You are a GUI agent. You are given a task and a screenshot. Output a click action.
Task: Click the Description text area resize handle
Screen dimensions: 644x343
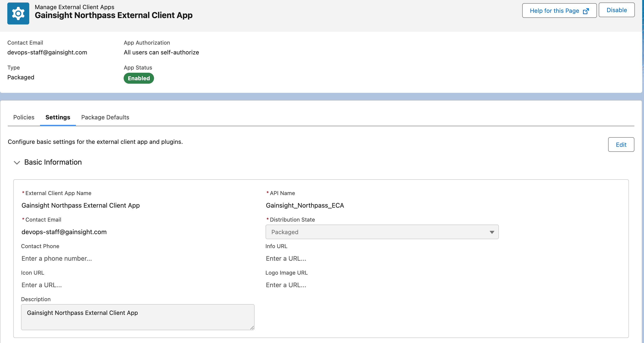point(252,327)
